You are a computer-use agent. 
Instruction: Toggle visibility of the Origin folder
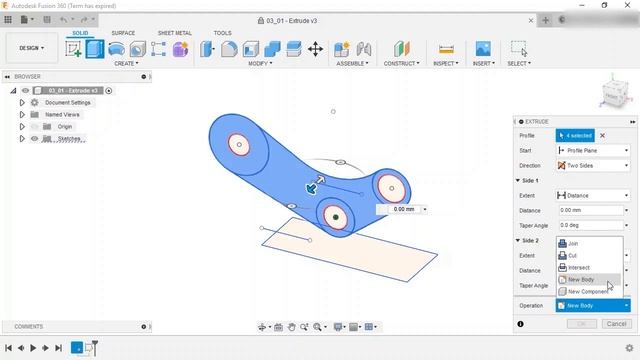click(x=35, y=127)
